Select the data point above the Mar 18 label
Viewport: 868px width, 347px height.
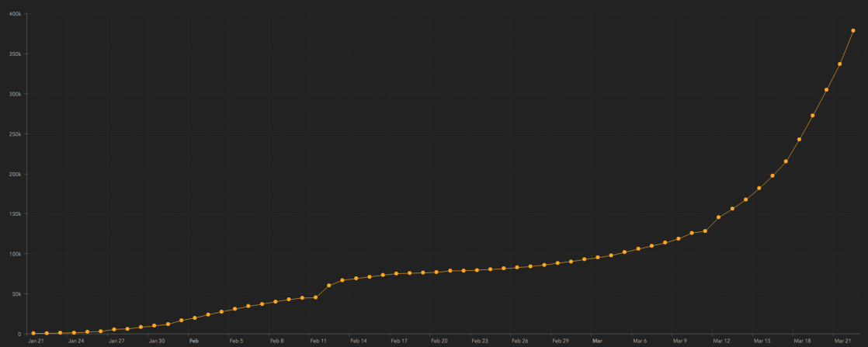coord(800,140)
